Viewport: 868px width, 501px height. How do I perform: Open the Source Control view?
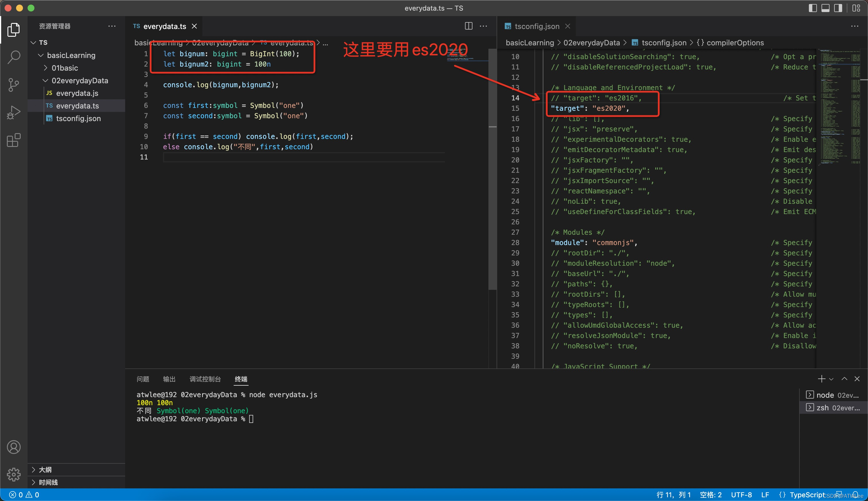tap(13, 85)
